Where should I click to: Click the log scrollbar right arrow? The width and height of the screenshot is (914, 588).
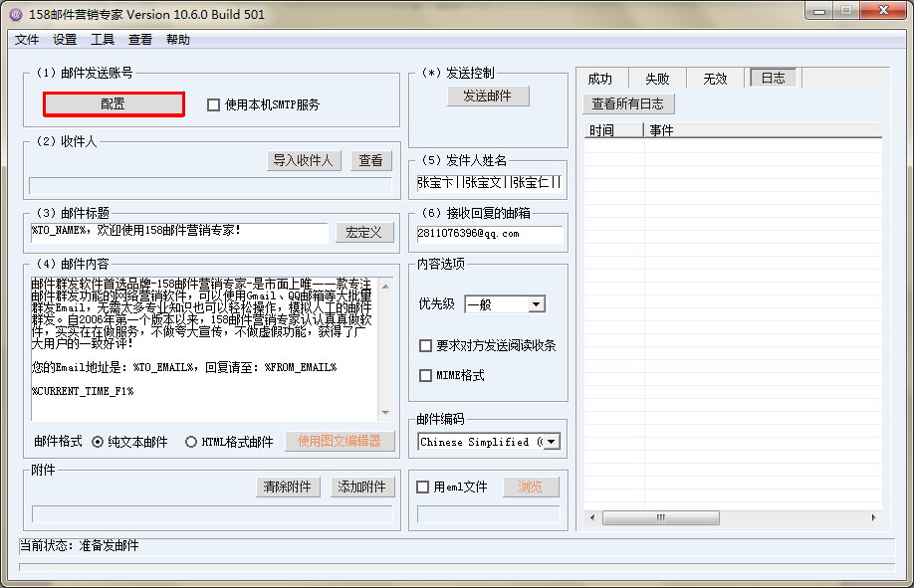point(874,517)
